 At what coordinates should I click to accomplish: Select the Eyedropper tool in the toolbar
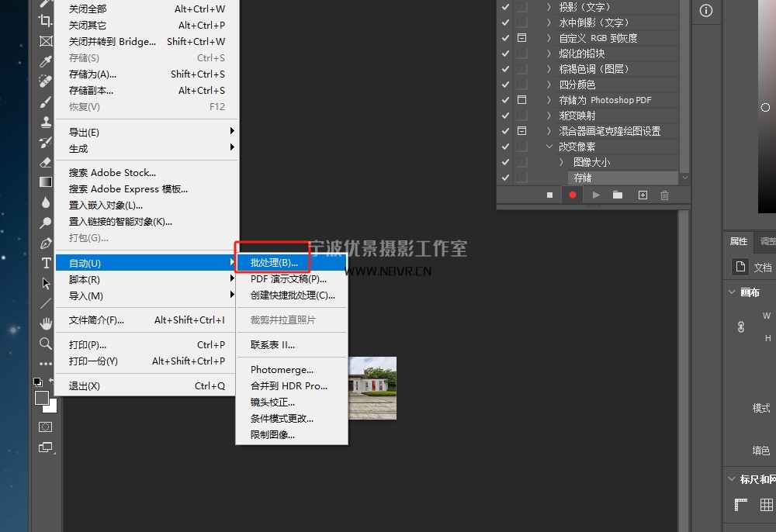click(46, 61)
